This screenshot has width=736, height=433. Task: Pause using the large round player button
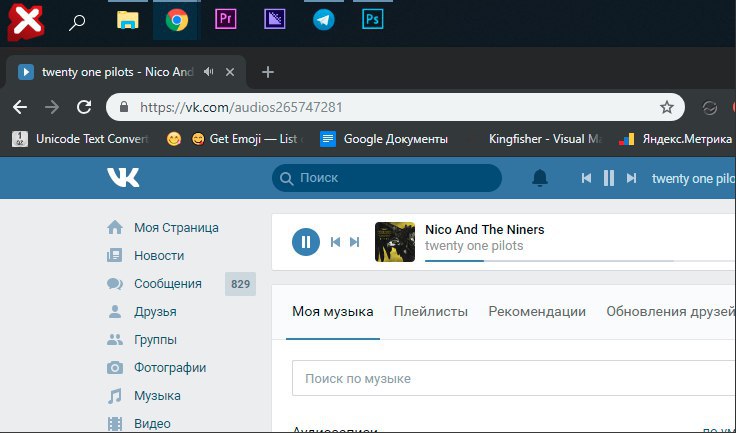[x=306, y=242]
